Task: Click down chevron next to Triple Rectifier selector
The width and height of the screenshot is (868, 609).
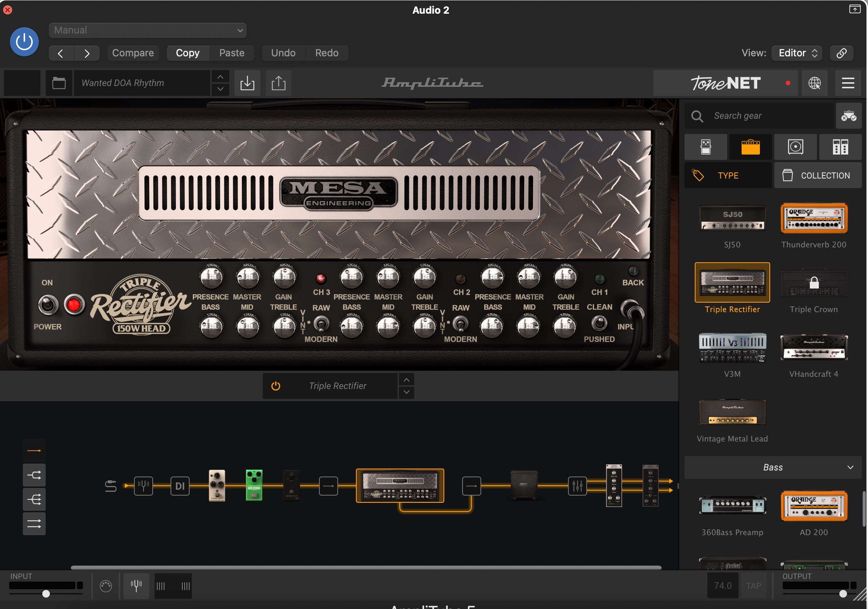Action: [x=407, y=392]
